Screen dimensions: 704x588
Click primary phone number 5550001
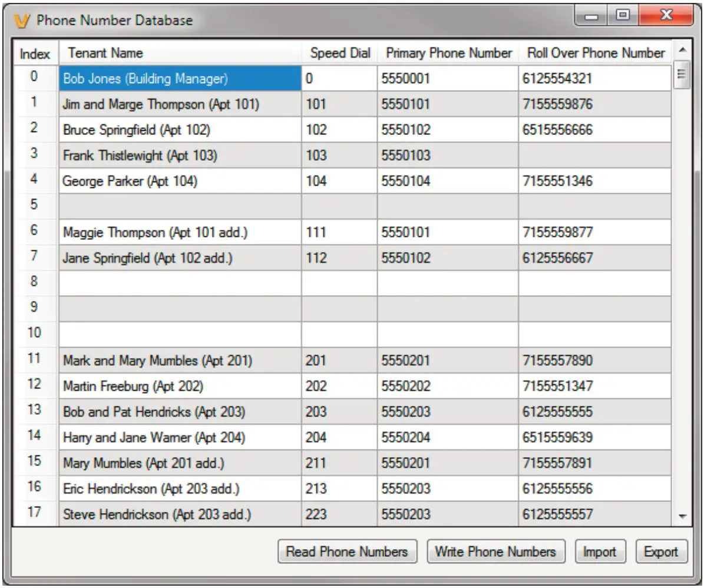point(448,78)
